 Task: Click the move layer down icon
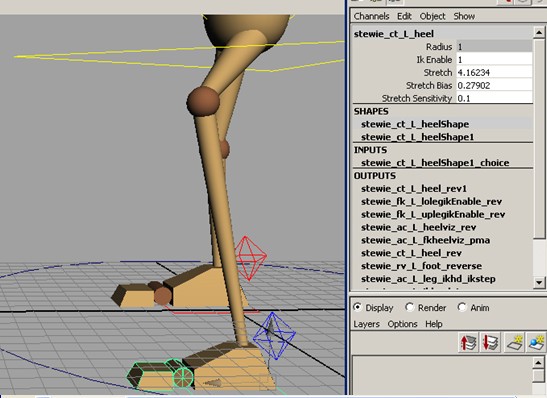click(x=490, y=343)
